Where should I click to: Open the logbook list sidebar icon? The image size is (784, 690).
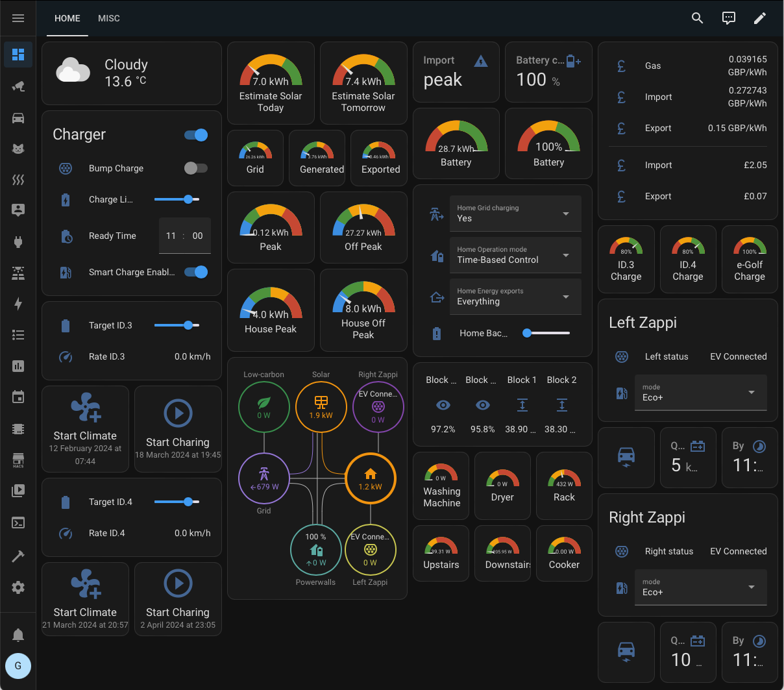click(18, 335)
